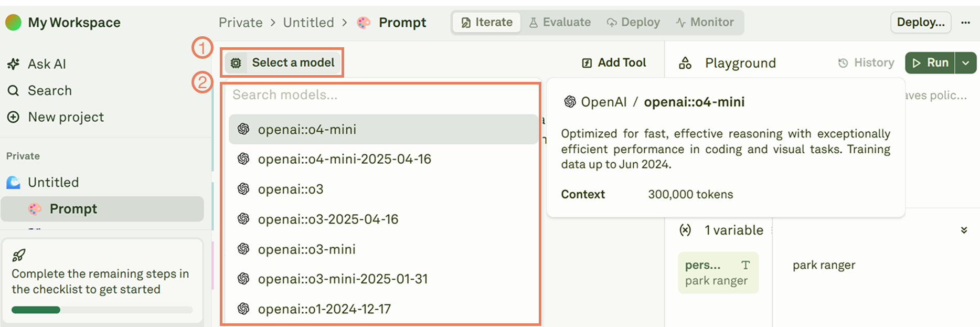Image resolution: width=980 pixels, height=327 pixels.
Task: Switch to the Monitor tab
Action: tap(705, 23)
